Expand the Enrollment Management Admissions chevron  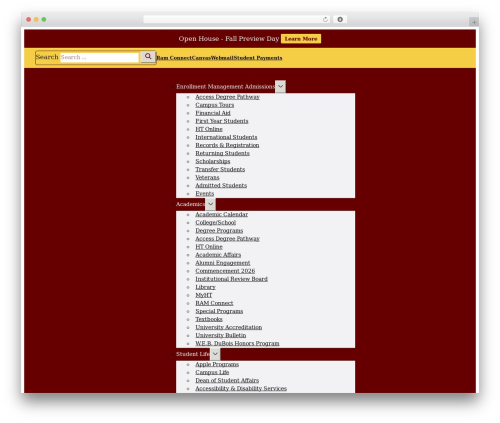[x=280, y=86]
